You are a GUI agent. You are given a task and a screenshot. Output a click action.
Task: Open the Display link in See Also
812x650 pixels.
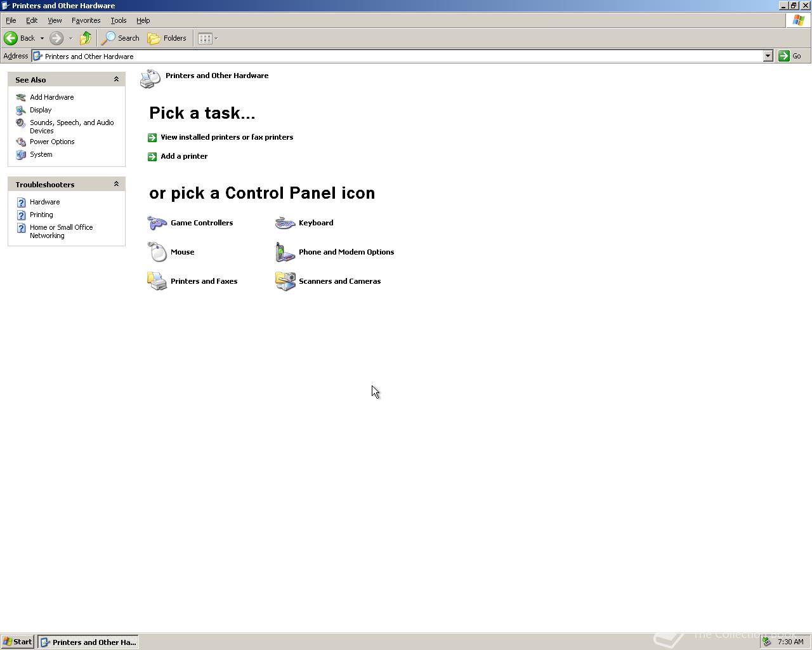[41, 110]
